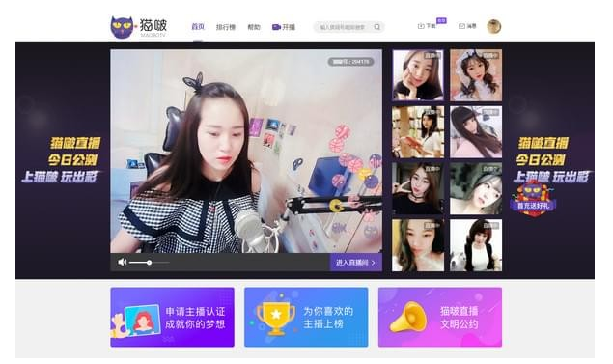Viewport: 613px width, 364px height.
Task: Select streamer thumbnail with short brown bob
Action: point(476,245)
